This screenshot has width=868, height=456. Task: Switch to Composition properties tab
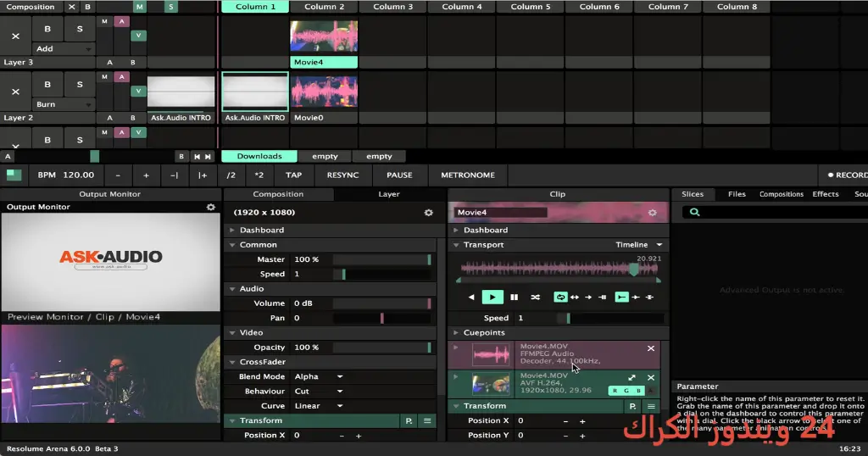point(278,194)
